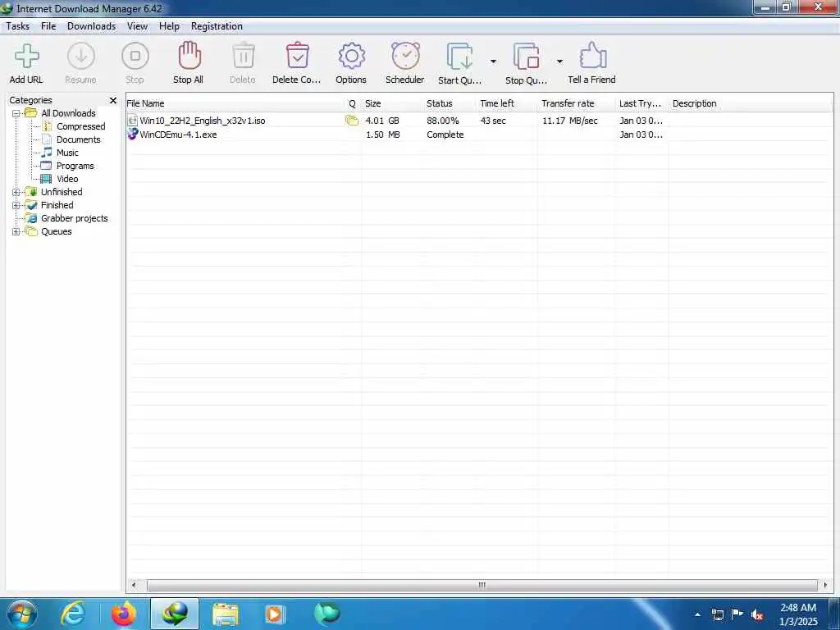
Task: Click the Start Queue icon
Action: click(x=459, y=57)
